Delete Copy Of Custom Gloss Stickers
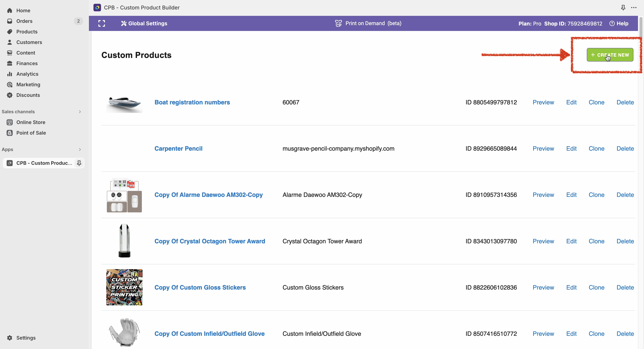This screenshot has height=349, width=644. tap(625, 287)
